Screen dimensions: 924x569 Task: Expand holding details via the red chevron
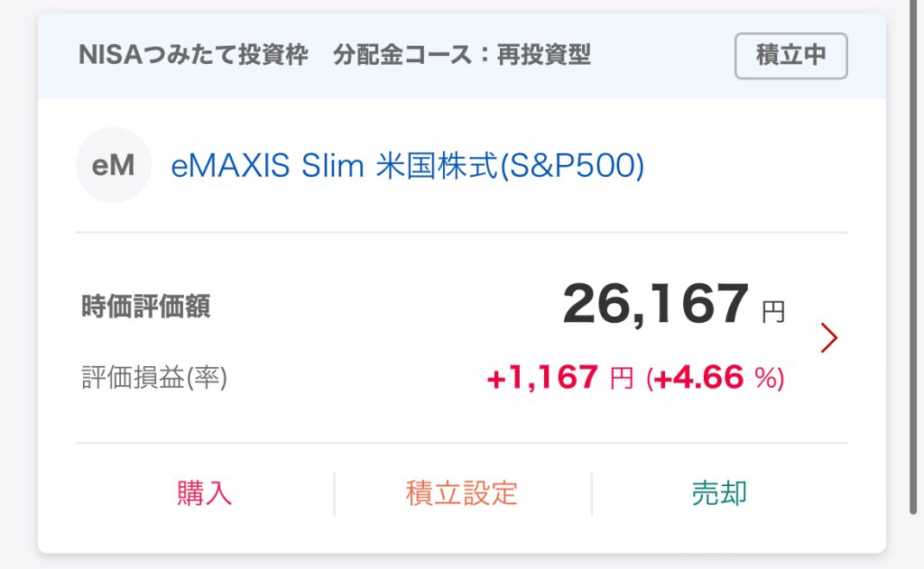(x=829, y=338)
